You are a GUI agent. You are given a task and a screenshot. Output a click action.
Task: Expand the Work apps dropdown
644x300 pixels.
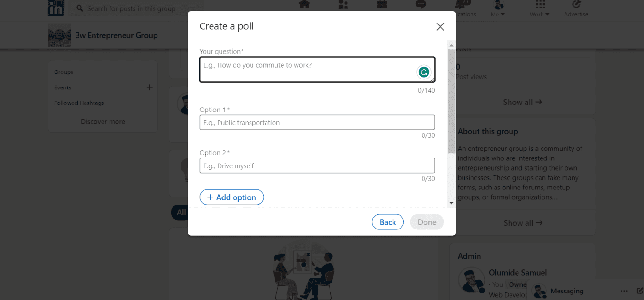[x=540, y=8]
